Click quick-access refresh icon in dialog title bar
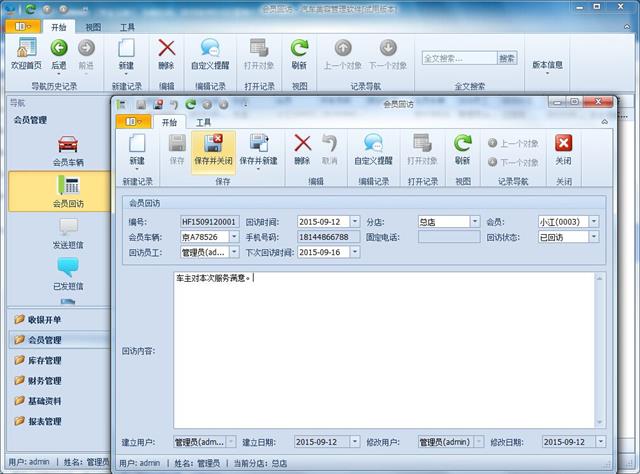This screenshot has height=474, width=640. click(191, 105)
